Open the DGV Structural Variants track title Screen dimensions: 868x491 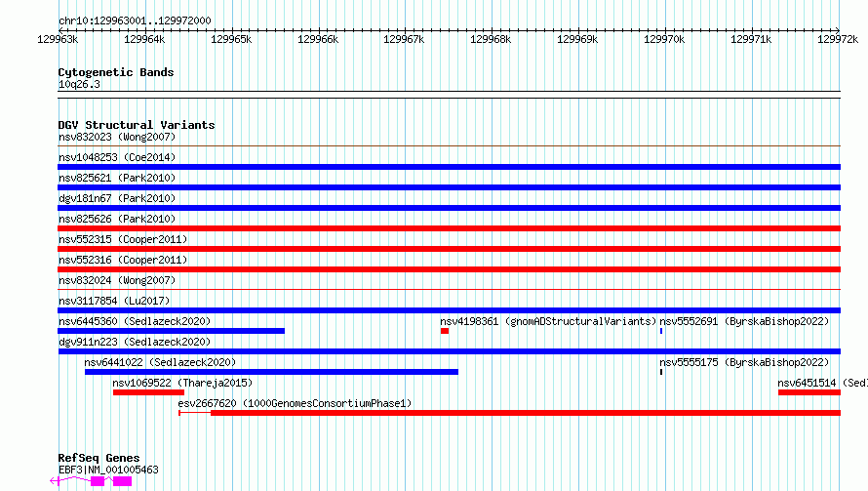pos(137,125)
